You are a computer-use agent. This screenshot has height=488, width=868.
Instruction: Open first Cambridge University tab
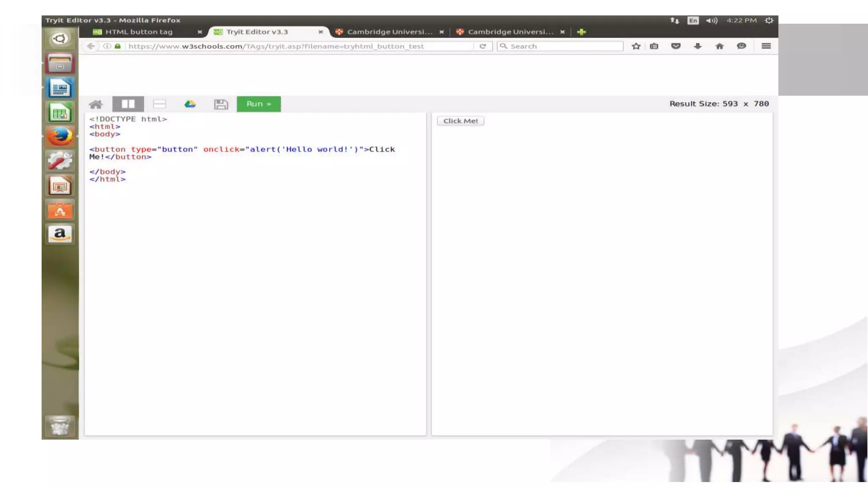389,32
